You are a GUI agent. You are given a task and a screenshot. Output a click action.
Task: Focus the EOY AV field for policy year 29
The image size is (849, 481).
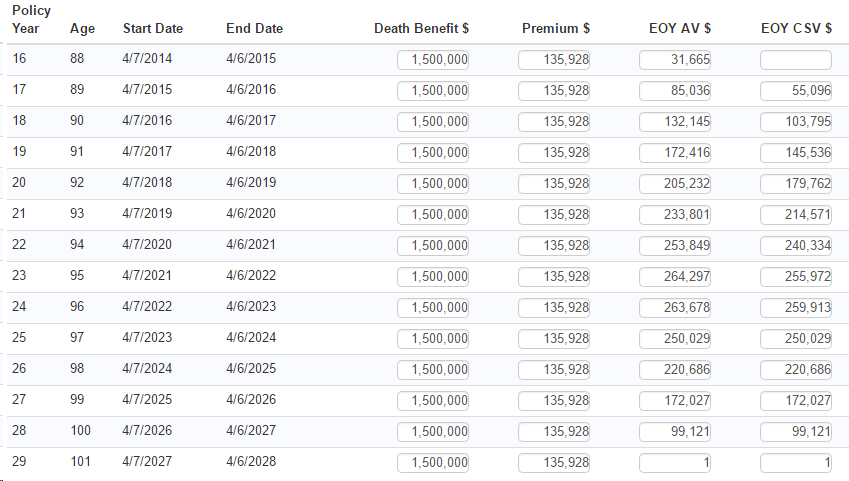click(x=675, y=463)
